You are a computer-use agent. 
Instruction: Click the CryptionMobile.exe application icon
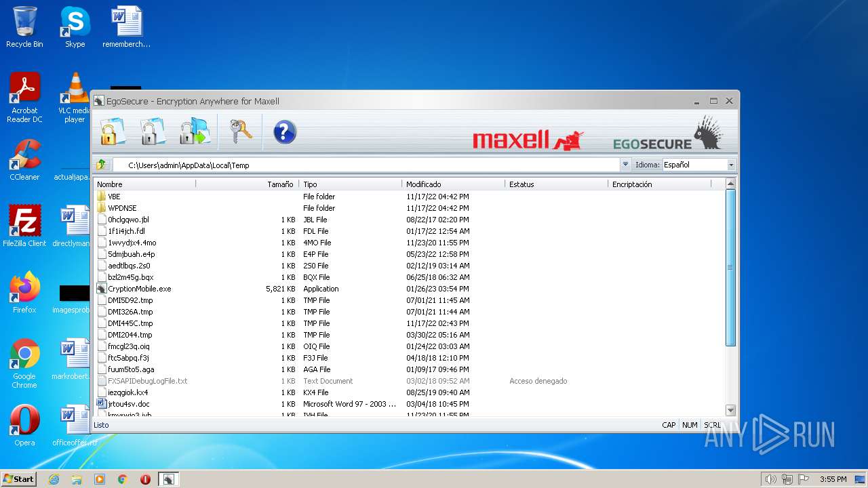coord(102,289)
